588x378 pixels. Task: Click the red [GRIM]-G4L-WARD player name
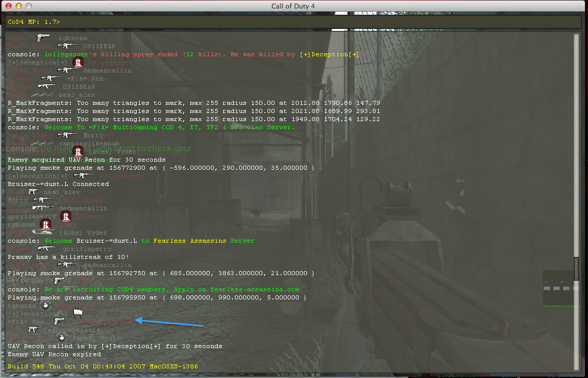click(105, 322)
